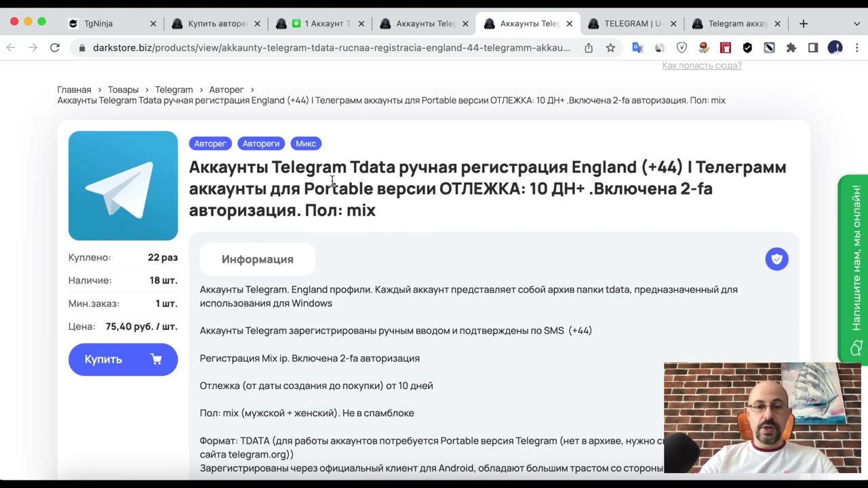Image resolution: width=868 pixels, height=488 pixels.
Task: Open the Chrome profile avatar
Action: 835,47
